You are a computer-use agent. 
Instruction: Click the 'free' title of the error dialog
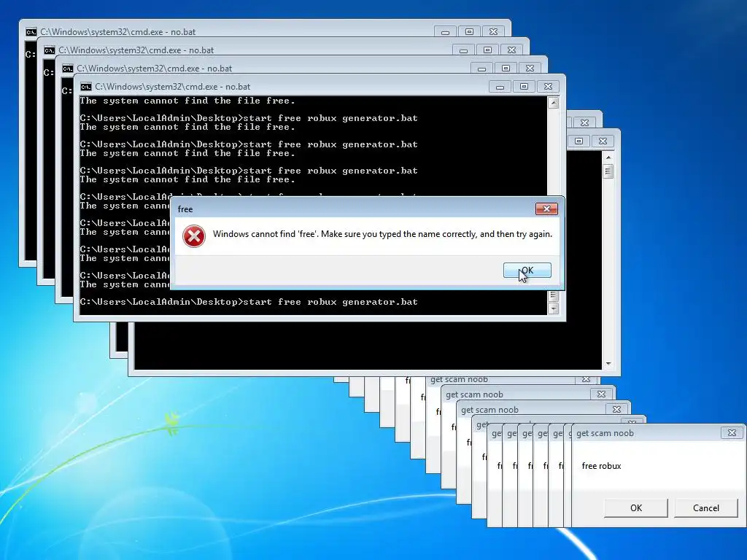185,209
